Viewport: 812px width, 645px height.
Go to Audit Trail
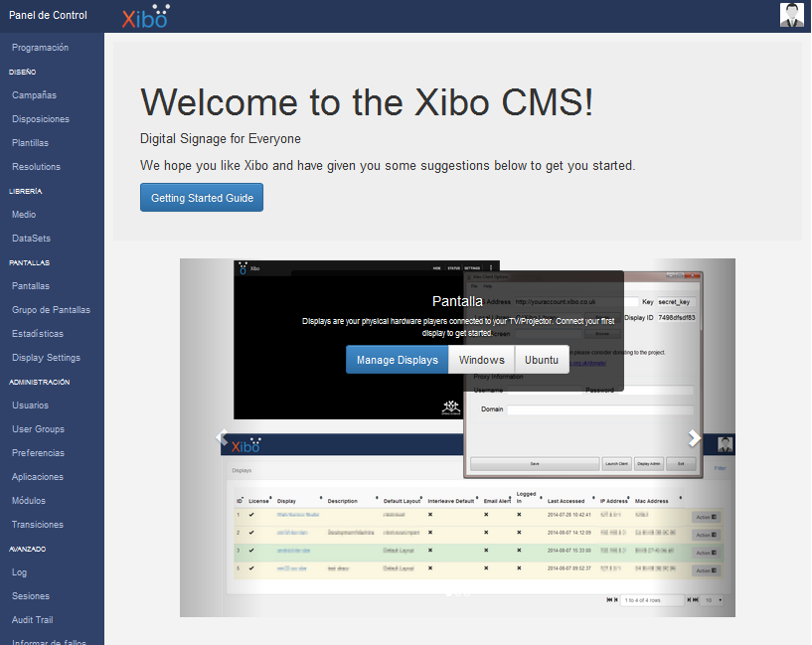33,619
